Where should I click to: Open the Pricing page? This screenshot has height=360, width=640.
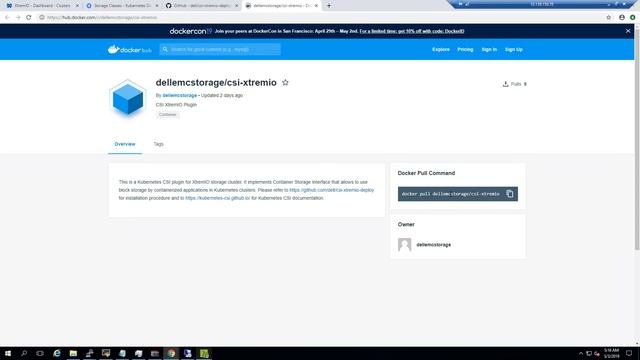click(x=465, y=49)
